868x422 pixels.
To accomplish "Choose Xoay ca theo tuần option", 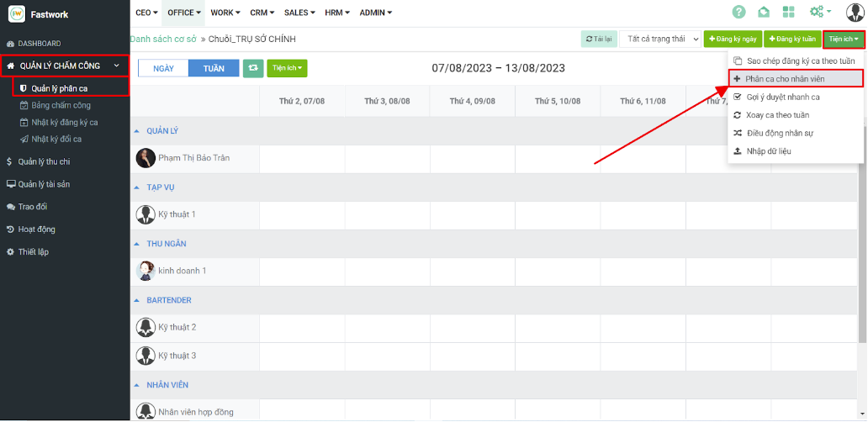I will click(777, 115).
